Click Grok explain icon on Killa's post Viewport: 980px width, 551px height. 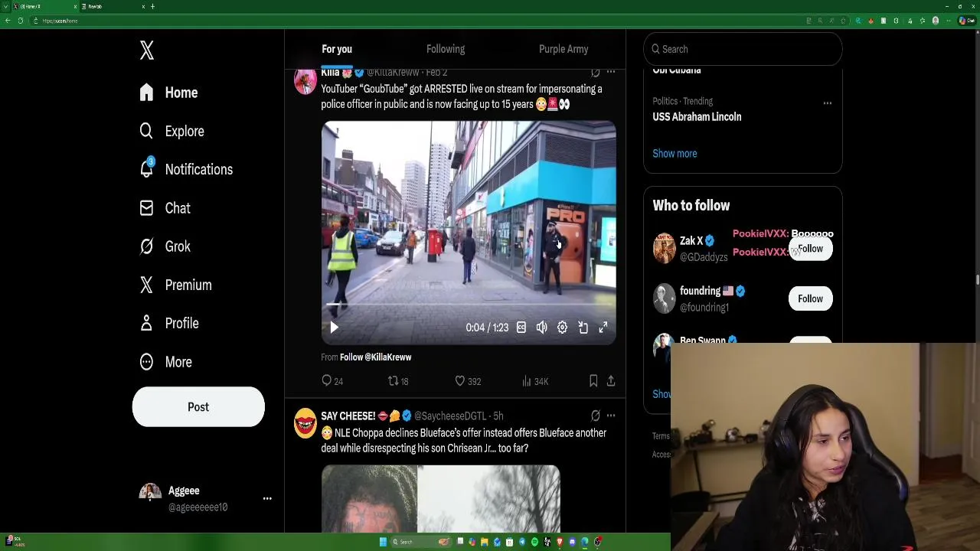coord(595,72)
